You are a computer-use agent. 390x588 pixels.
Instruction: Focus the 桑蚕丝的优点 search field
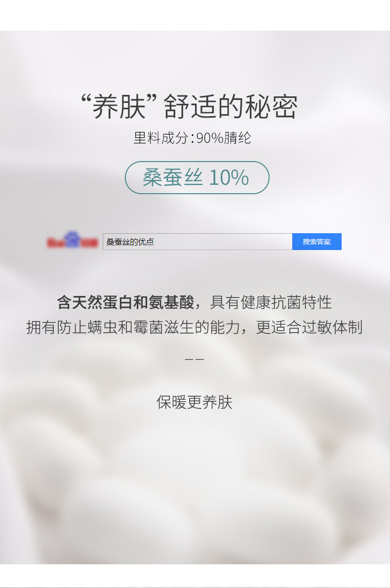[197, 242]
